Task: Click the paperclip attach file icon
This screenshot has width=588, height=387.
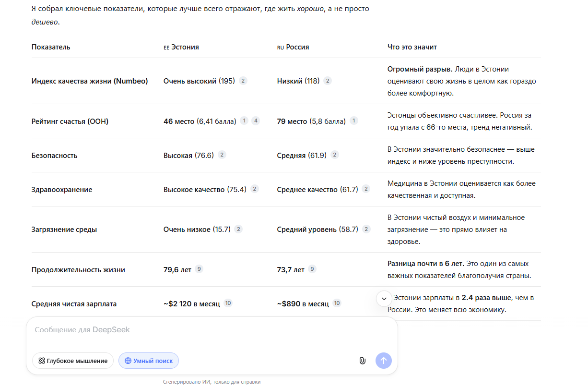Action: click(x=362, y=361)
